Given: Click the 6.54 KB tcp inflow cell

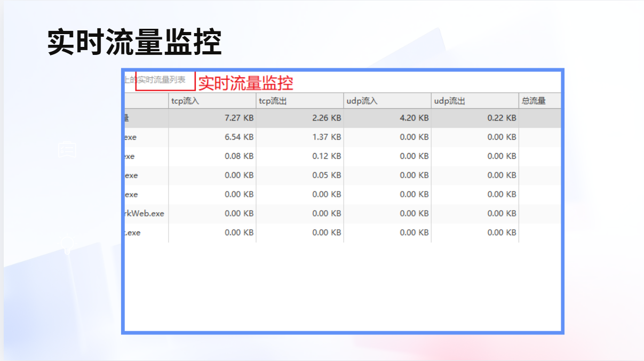Looking at the screenshot, I should tap(239, 137).
